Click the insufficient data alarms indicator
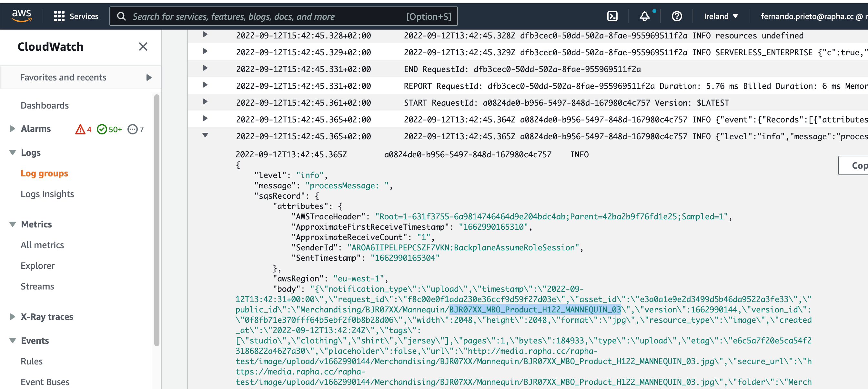Viewport: 868px width, 389px height. (x=136, y=129)
